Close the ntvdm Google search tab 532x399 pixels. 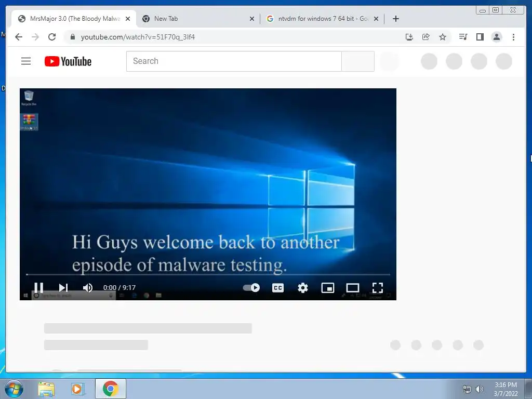[x=376, y=19]
